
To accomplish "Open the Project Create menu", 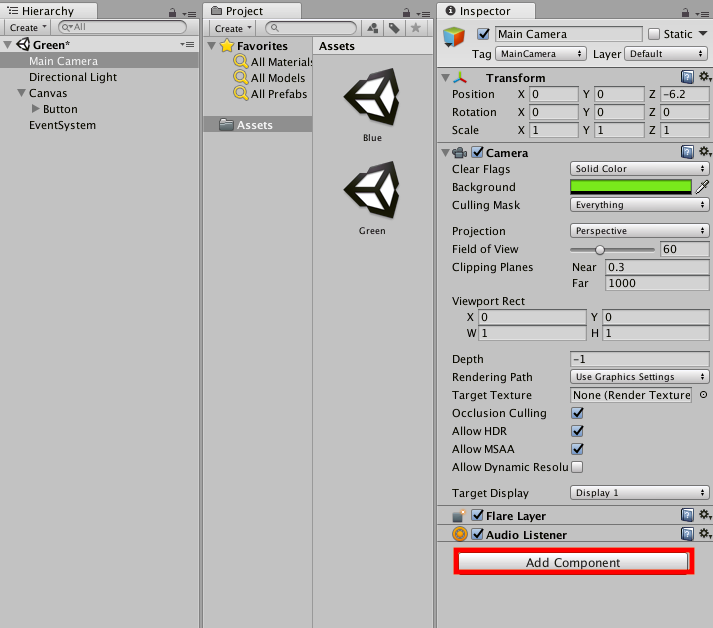I will (232, 28).
